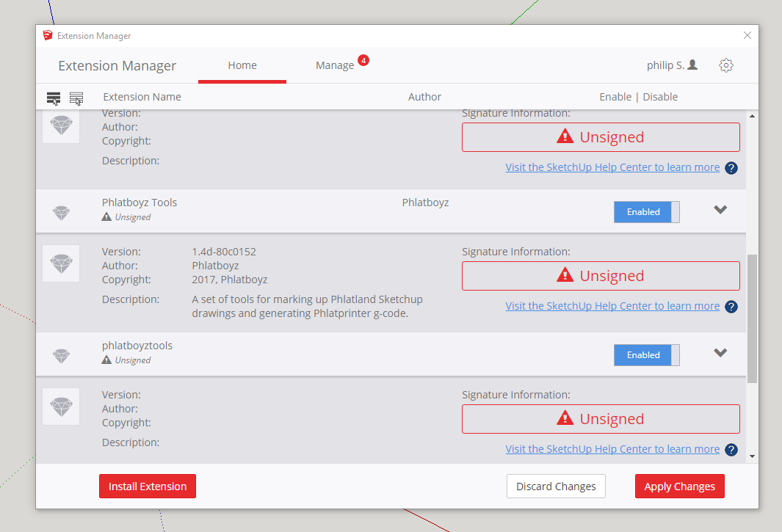Click the help question mark in Phlatboyz details
Image resolution: width=782 pixels, height=532 pixels.
731,307
